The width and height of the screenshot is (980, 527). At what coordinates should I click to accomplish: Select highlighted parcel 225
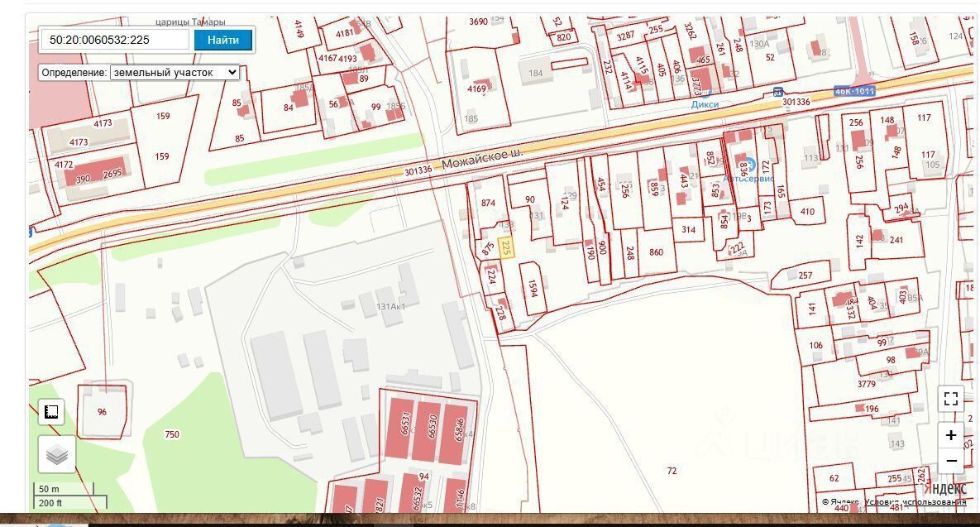pos(507,247)
